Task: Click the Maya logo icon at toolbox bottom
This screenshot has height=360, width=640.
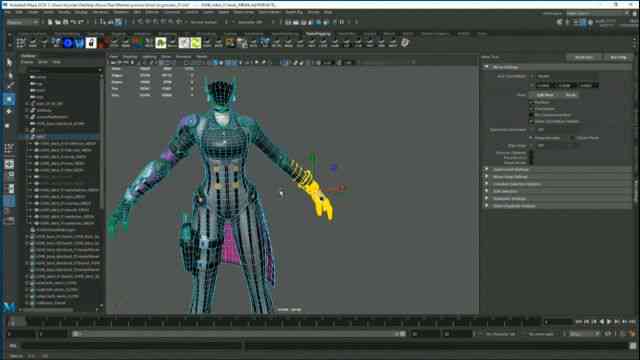Action: [9, 307]
